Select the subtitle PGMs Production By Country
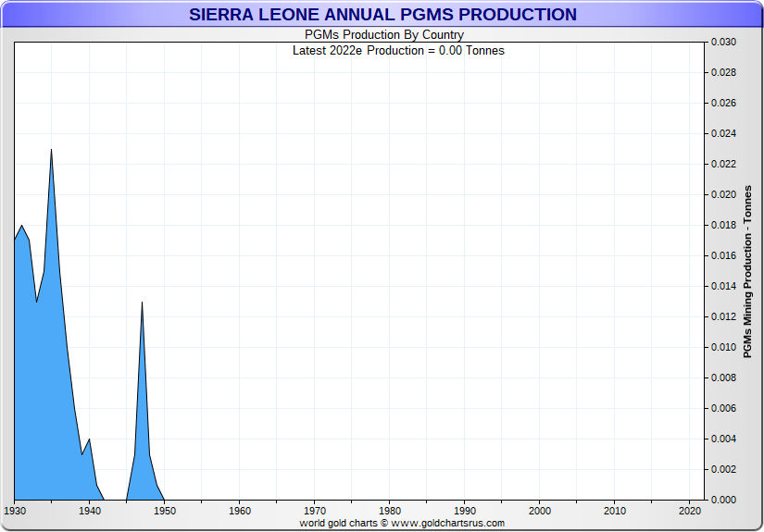 384,35
